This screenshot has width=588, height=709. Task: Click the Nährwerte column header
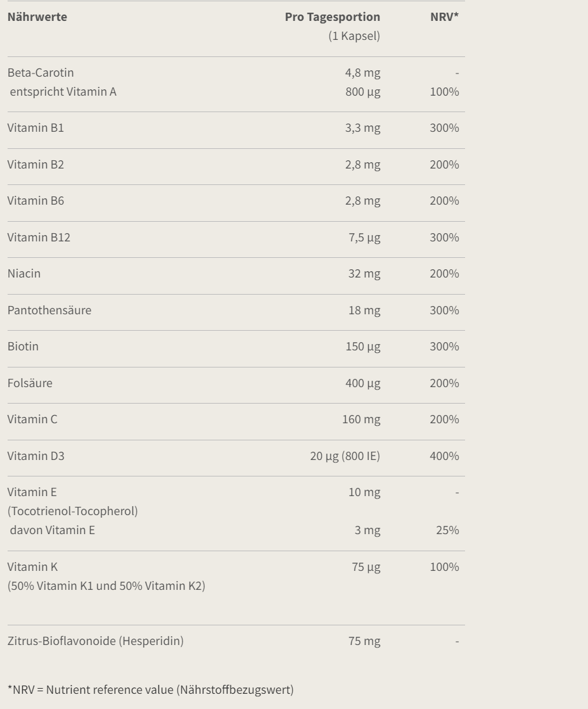click(37, 16)
